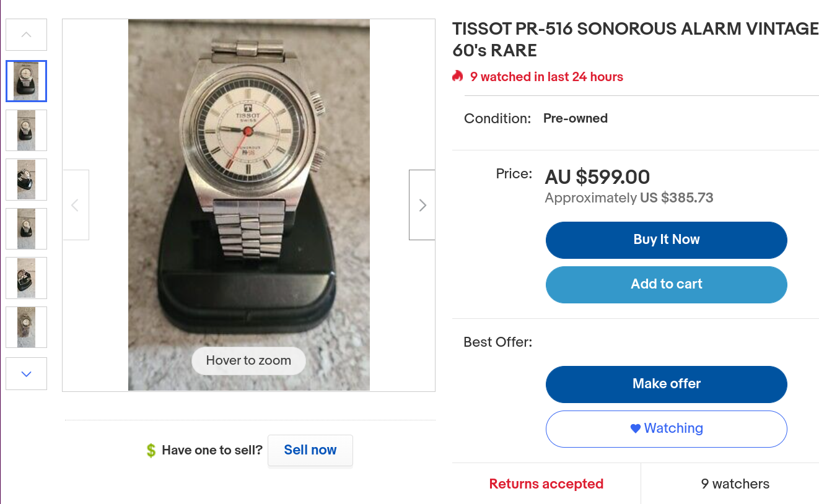Click Make offer button
The width and height of the screenshot is (819, 504).
coord(666,384)
